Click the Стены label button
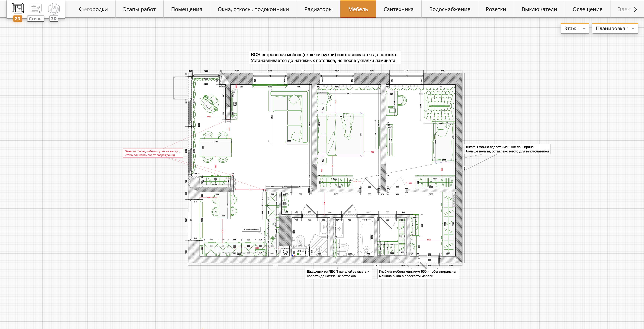This screenshot has height=329, width=644. tap(36, 19)
